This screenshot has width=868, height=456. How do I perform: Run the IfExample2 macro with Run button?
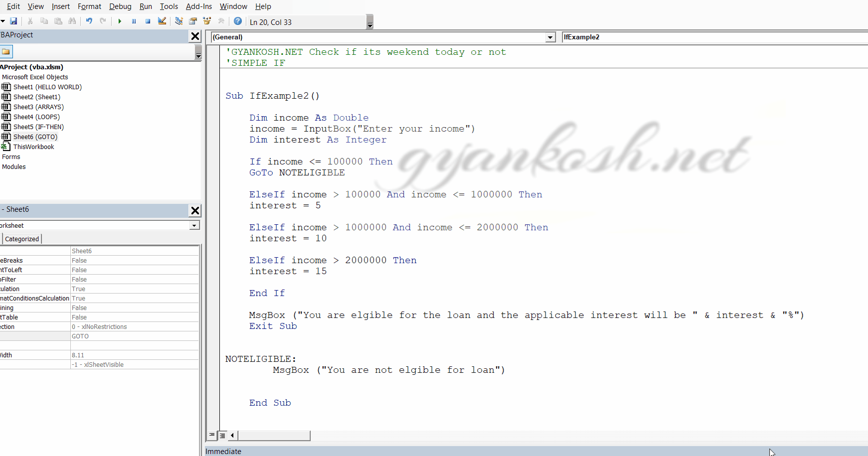coord(120,21)
